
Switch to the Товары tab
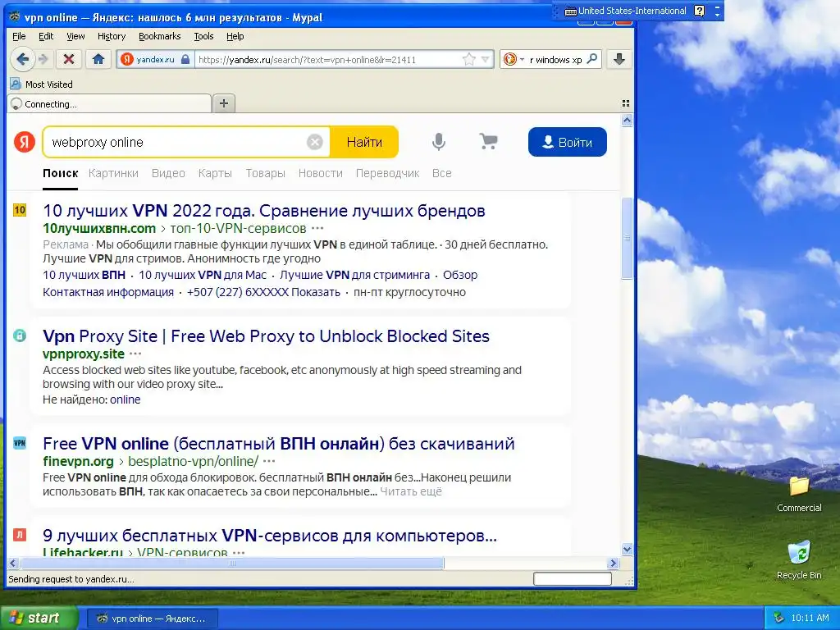(265, 174)
